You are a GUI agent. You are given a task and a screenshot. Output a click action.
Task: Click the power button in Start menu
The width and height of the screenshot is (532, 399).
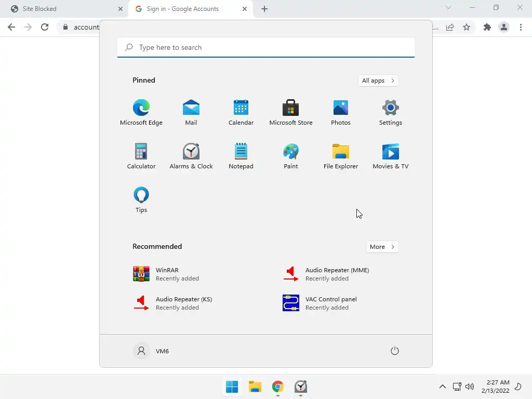(395, 351)
